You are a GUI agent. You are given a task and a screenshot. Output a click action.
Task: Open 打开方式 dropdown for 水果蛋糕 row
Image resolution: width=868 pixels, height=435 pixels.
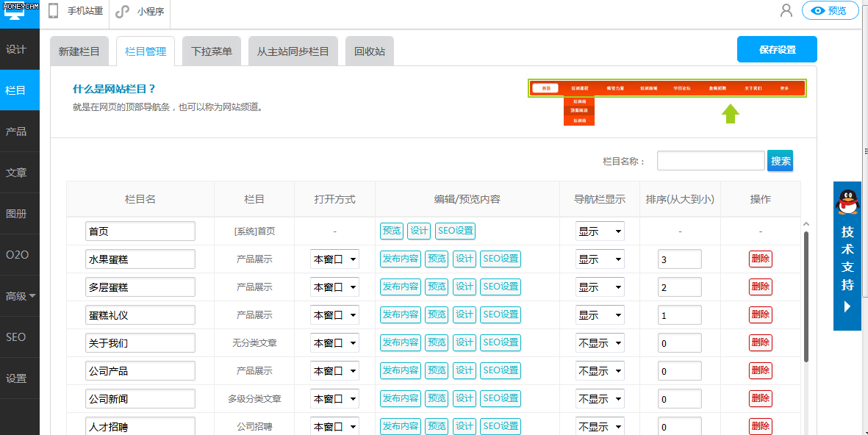[x=334, y=259]
